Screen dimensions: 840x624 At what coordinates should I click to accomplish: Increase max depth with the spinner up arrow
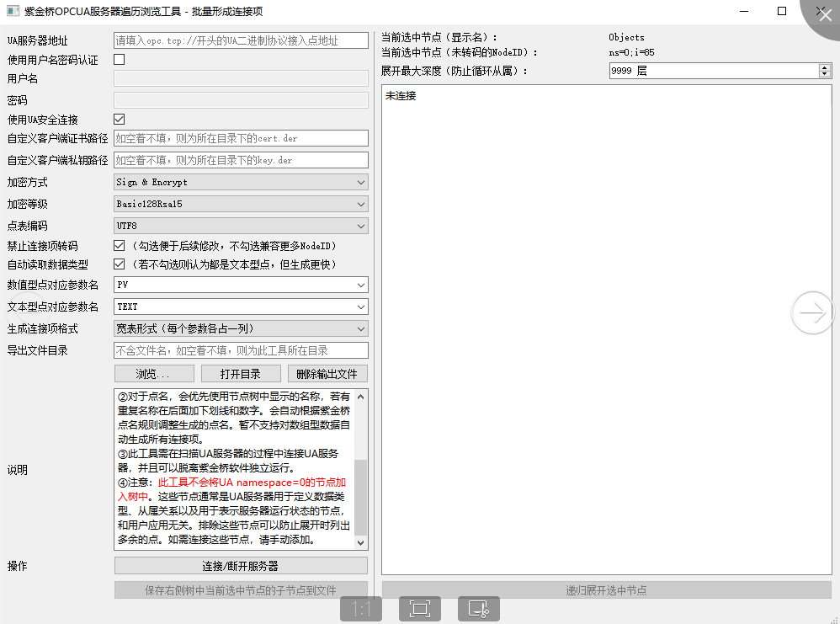pos(825,67)
